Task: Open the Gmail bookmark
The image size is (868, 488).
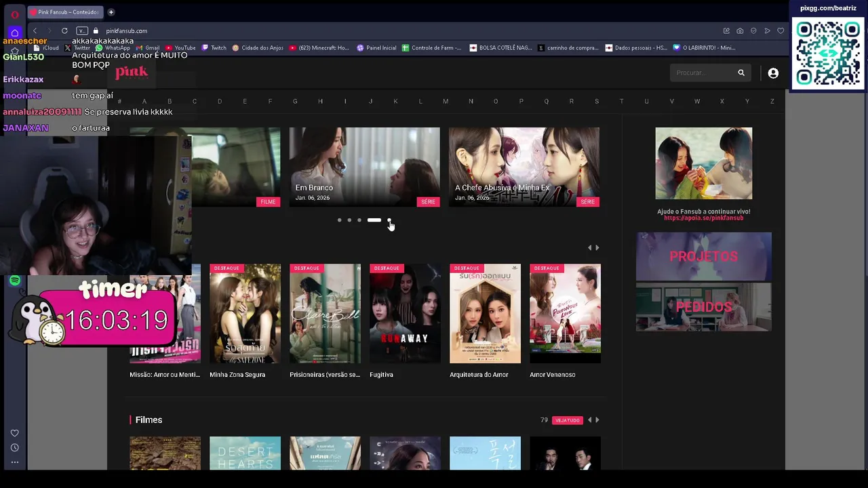Action: pos(148,48)
